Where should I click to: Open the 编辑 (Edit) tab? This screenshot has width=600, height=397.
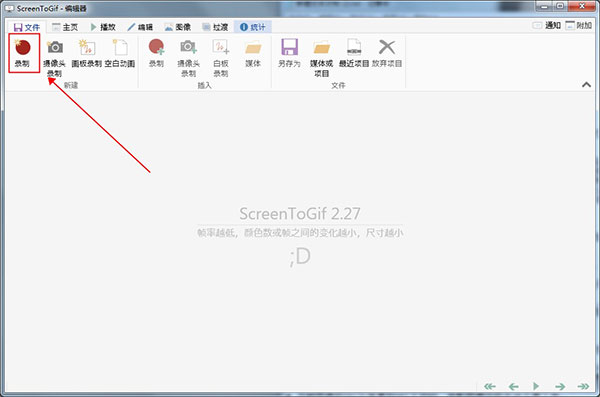[x=140, y=27]
